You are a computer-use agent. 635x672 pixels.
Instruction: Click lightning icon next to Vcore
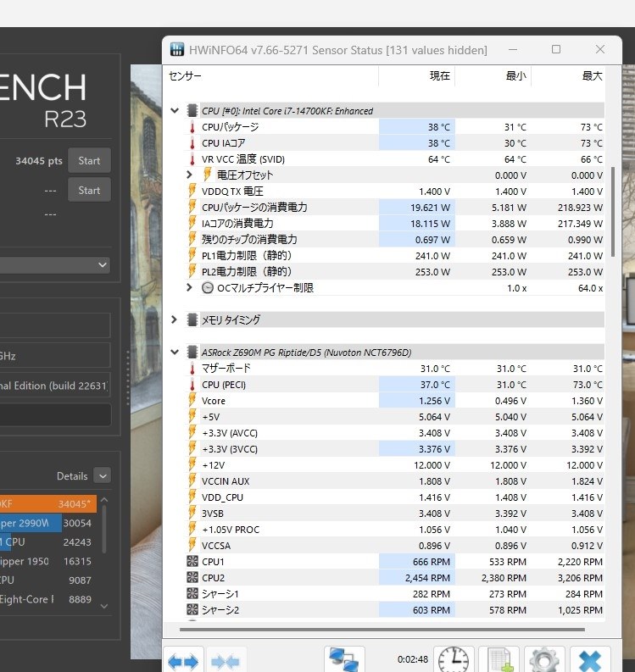[x=192, y=401]
